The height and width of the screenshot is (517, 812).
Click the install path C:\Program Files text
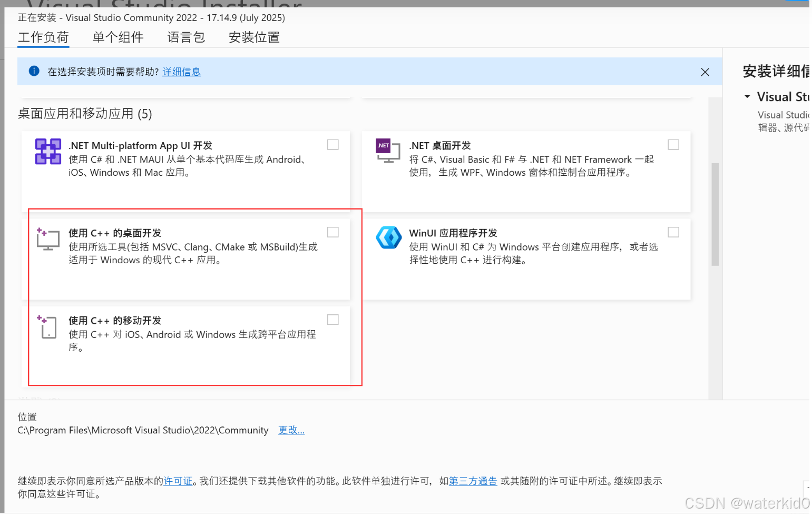143,430
